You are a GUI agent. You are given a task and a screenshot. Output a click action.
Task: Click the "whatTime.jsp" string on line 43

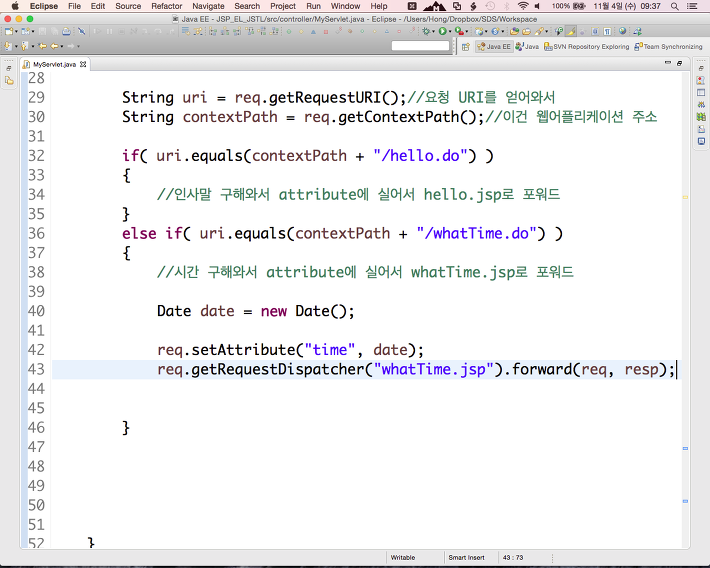coord(433,370)
